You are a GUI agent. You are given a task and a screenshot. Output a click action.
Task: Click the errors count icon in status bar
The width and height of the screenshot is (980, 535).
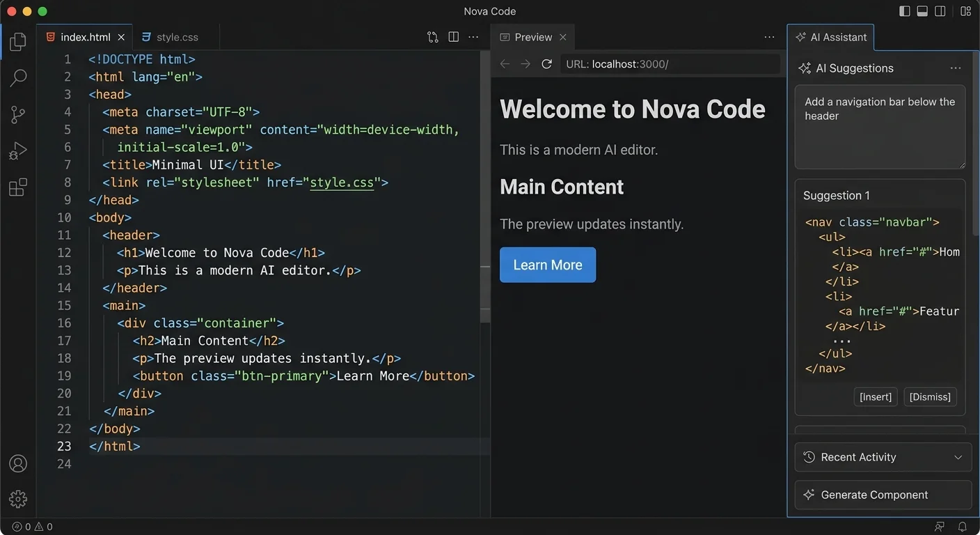coord(17,527)
